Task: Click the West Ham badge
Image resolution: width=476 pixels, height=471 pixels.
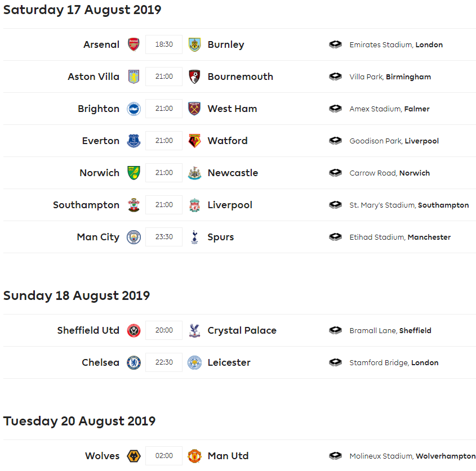Action: [194, 109]
